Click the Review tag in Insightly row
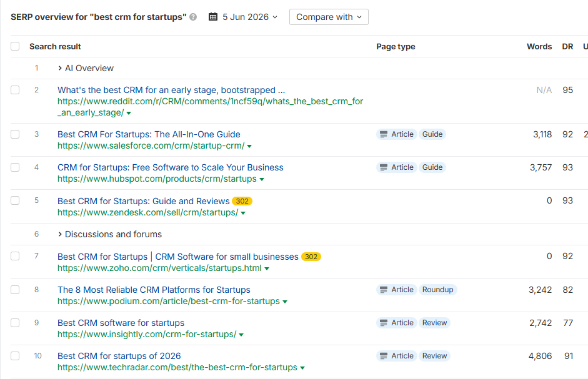 [435, 323]
